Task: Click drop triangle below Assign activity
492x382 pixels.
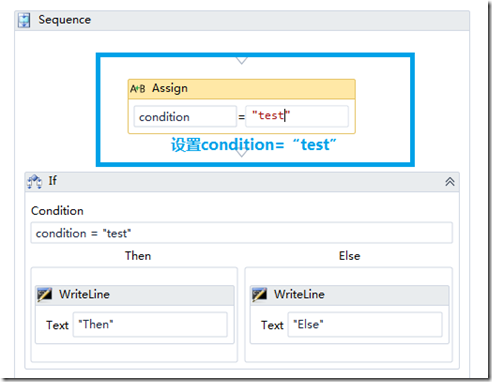Action: click(x=242, y=153)
